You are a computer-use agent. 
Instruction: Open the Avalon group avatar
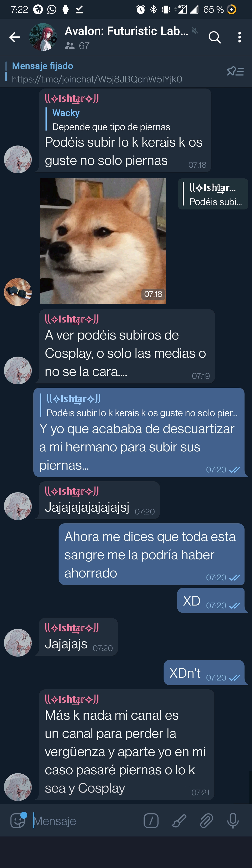(43, 37)
